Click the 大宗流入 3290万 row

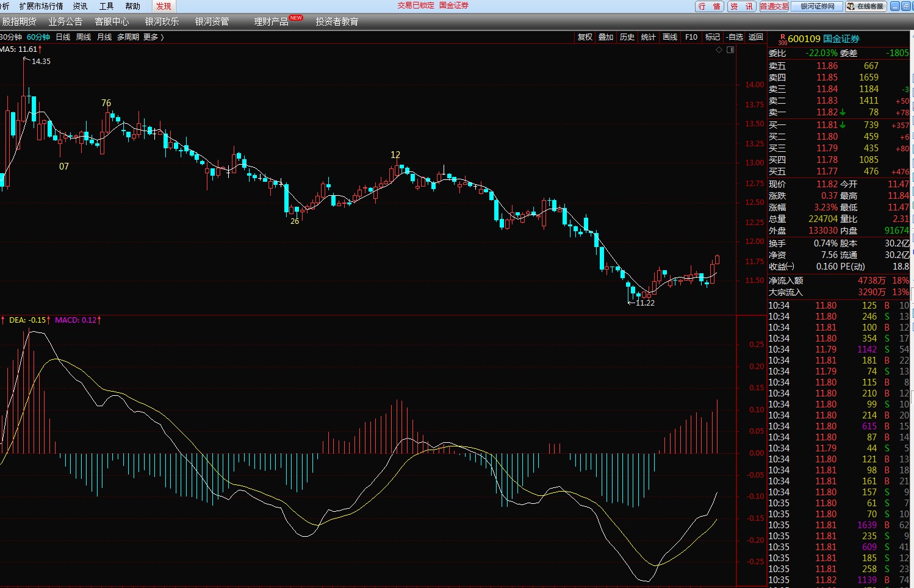tap(838, 292)
